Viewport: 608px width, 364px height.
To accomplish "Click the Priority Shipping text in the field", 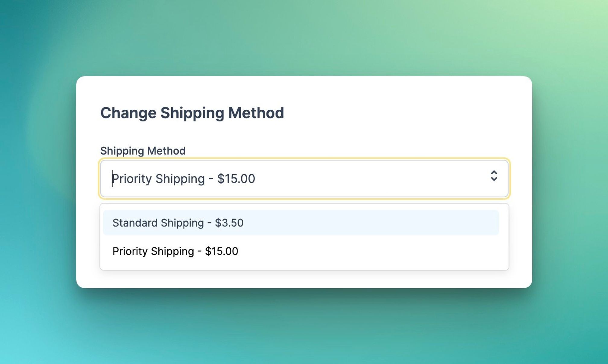I will 183,178.
